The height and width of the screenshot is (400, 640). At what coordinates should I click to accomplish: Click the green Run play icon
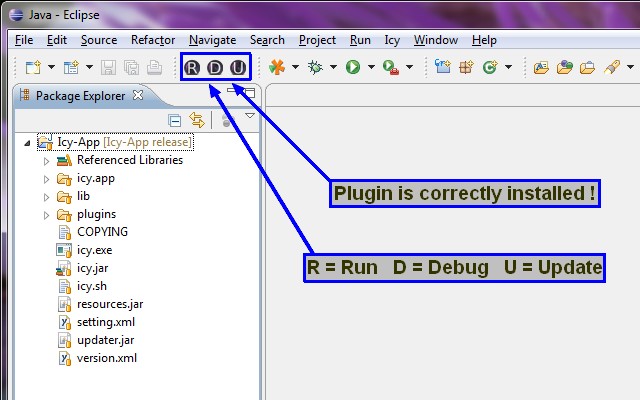(x=353, y=67)
